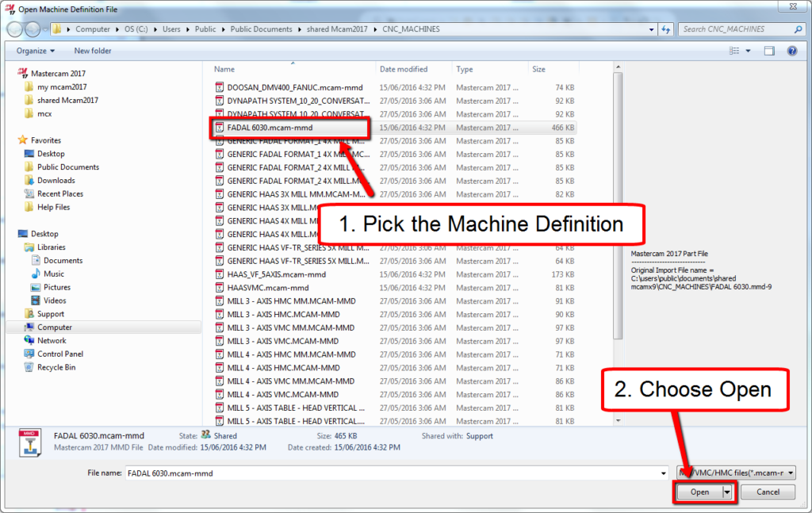812x513 pixels.
Task: Click the back navigation arrow
Action: (x=15, y=29)
